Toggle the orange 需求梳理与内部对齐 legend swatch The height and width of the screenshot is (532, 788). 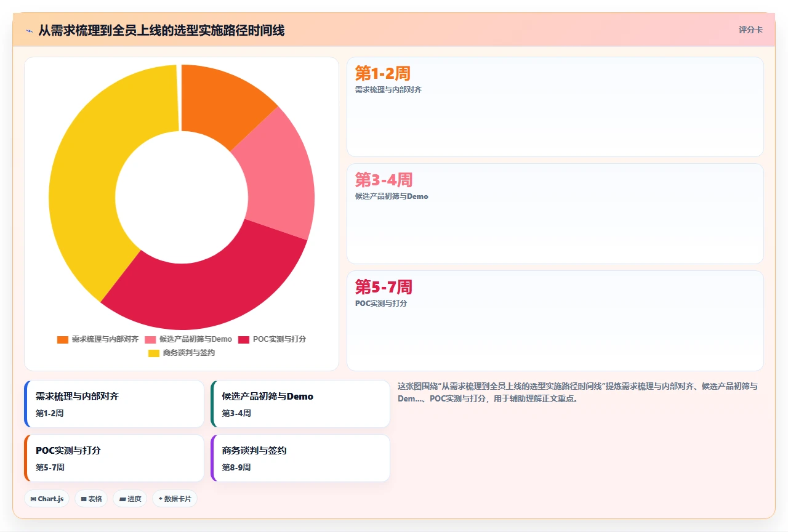(62, 339)
